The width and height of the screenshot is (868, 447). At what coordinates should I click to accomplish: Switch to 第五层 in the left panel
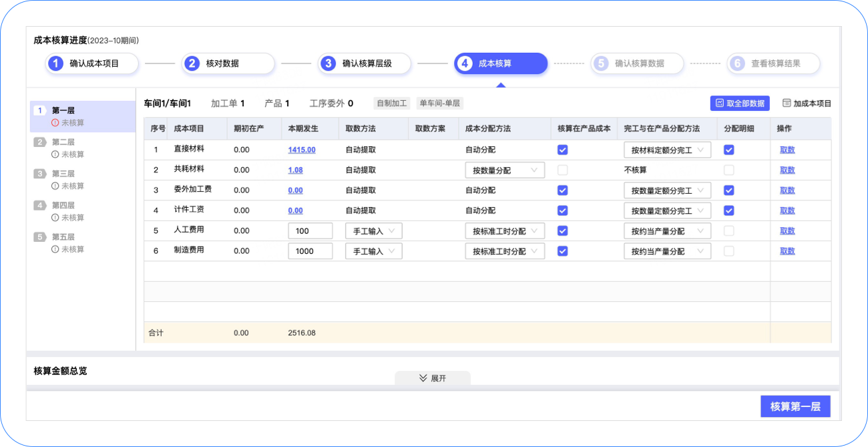pos(63,237)
